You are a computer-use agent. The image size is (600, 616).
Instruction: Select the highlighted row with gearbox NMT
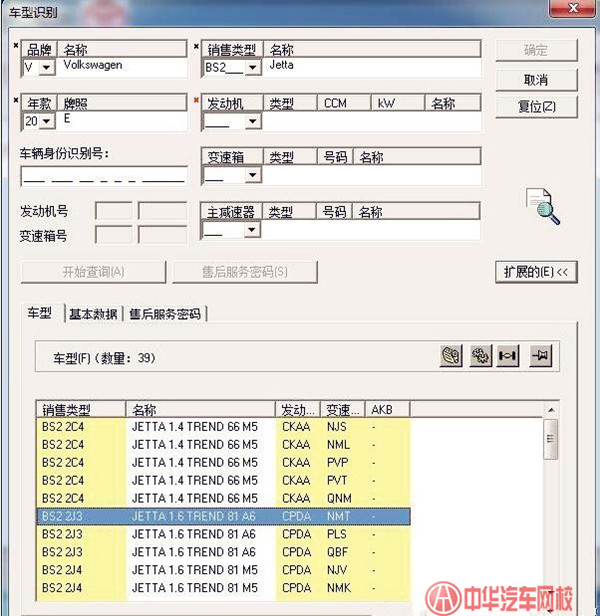point(223,516)
